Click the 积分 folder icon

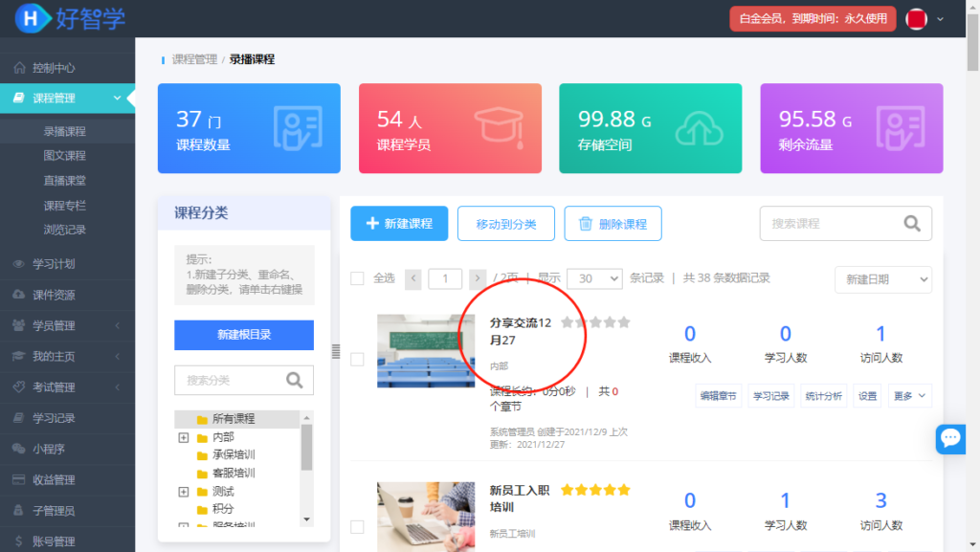[202, 509]
